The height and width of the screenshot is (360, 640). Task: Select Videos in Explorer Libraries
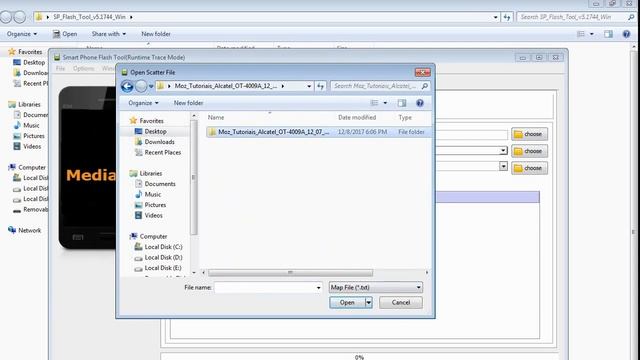click(x=32, y=147)
